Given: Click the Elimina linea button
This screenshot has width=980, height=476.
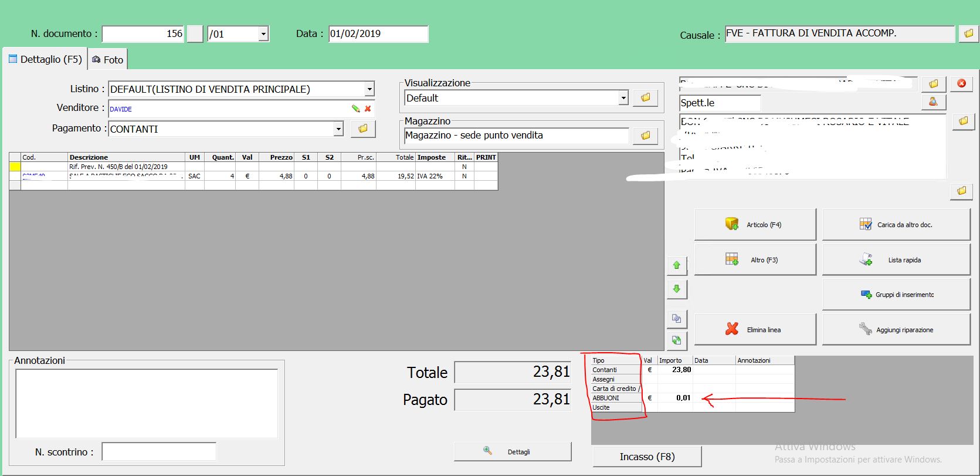Looking at the screenshot, I should point(755,329).
